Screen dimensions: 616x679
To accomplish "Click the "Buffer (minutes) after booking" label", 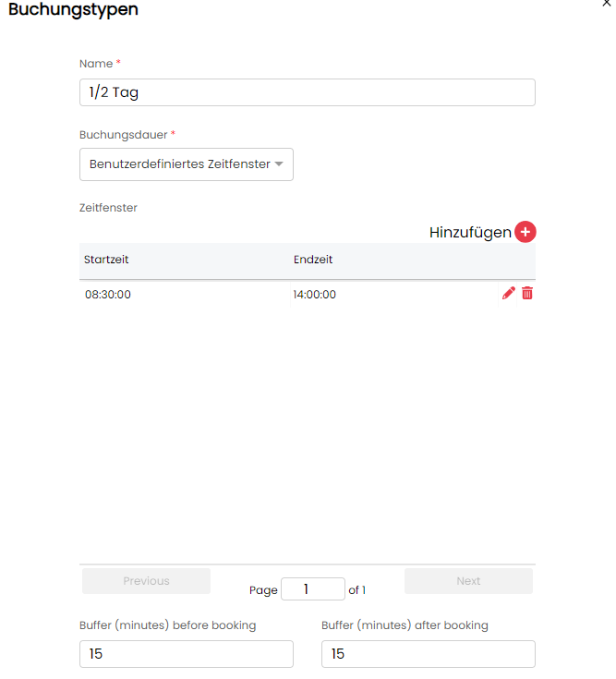I will coord(405,625).
